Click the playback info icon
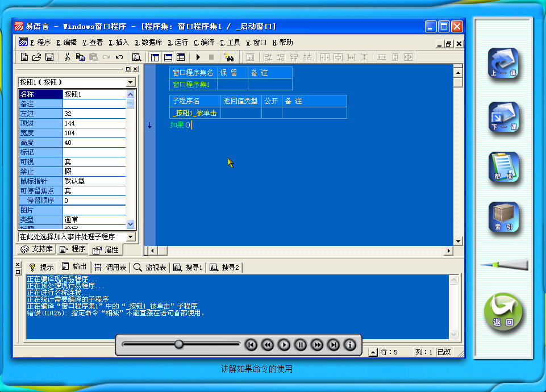Viewport: 546px width, 392px height. pos(350,345)
